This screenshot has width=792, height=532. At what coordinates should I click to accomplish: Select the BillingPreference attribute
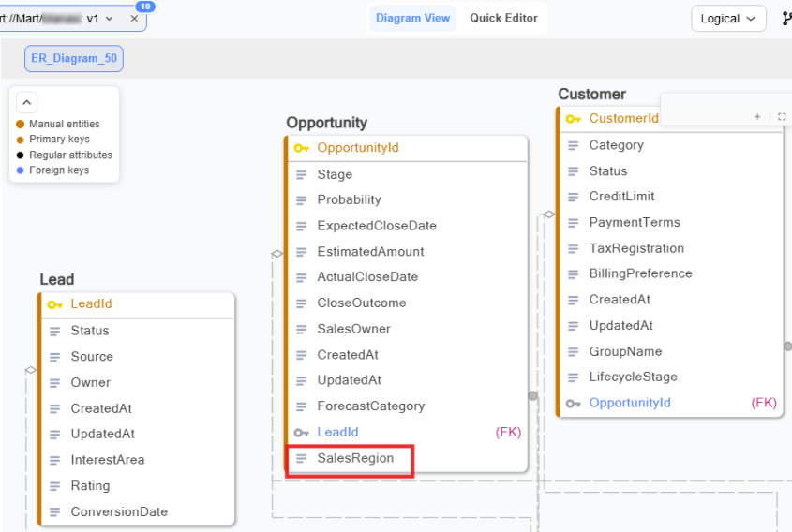tap(640, 273)
